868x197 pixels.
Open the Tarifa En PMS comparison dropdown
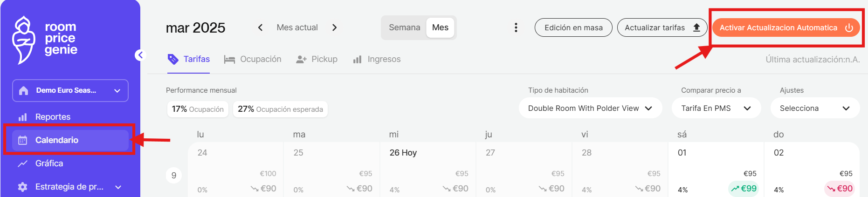[x=716, y=108]
